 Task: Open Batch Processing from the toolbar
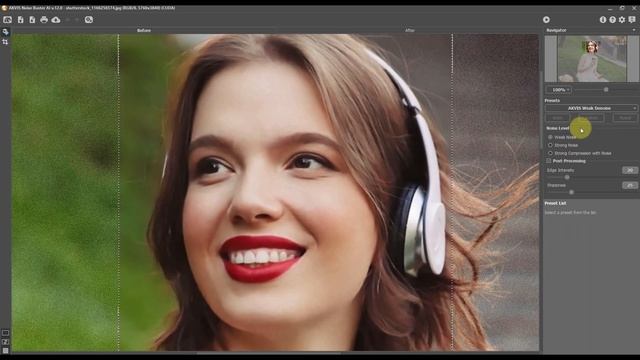[x=89, y=20]
